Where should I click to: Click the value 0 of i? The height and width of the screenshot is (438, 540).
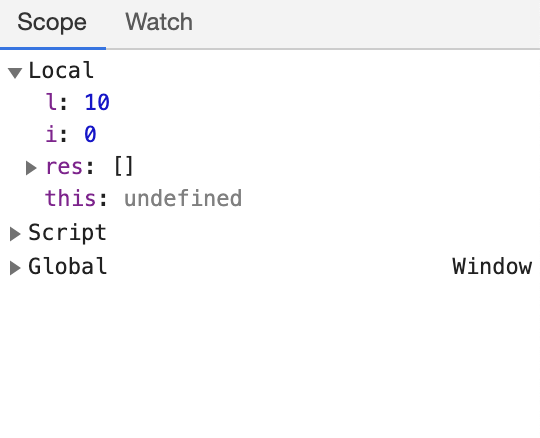pyautogui.click(x=90, y=134)
